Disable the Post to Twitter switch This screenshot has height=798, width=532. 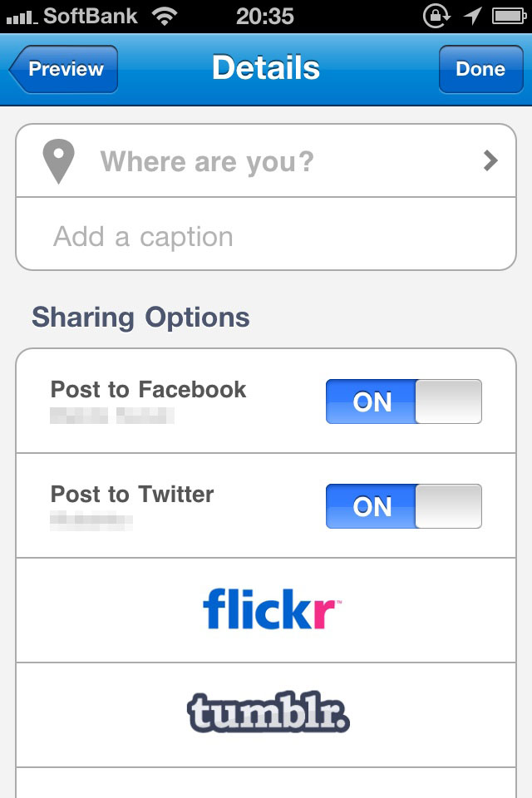(404, 506)
